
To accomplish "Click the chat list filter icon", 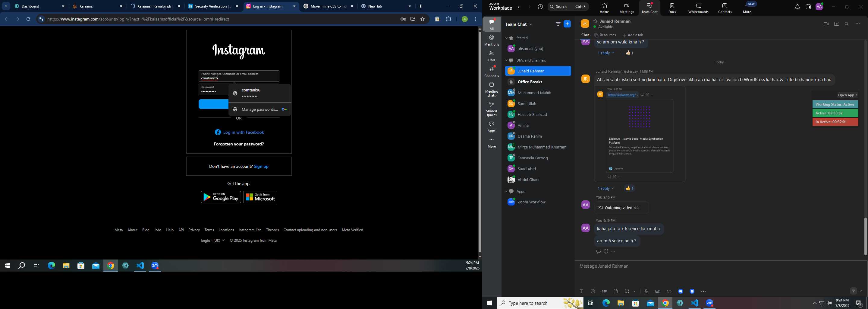I will pos(558,24).
